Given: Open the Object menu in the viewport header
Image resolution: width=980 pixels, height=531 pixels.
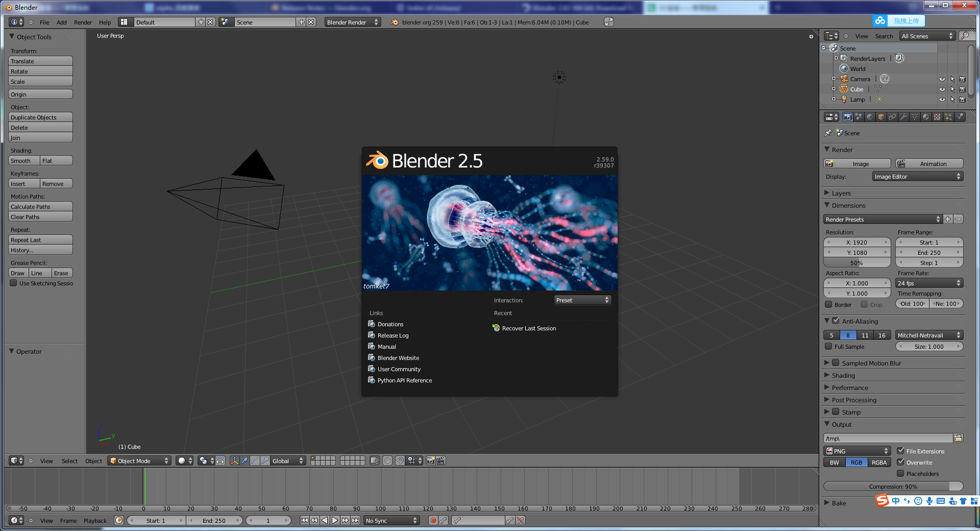Looking at the screenshot, I should pyautogui.click(x=93, y=461).
